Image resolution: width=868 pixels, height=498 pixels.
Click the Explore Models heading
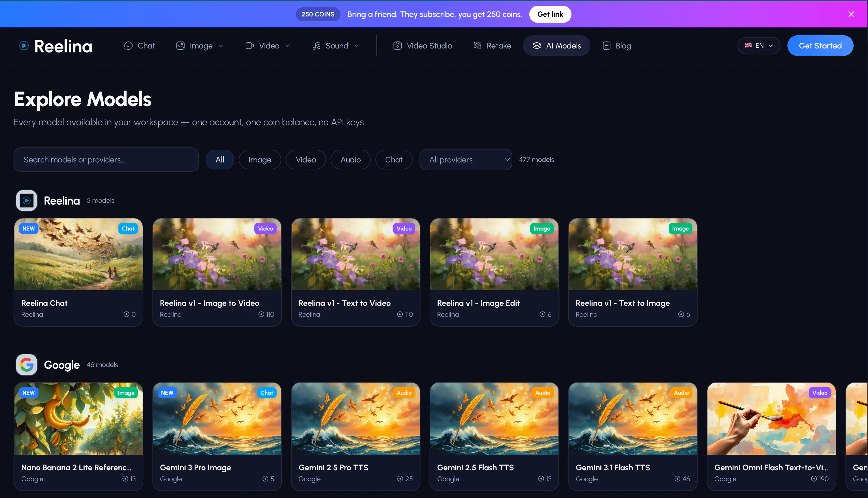tap(83, 99)
